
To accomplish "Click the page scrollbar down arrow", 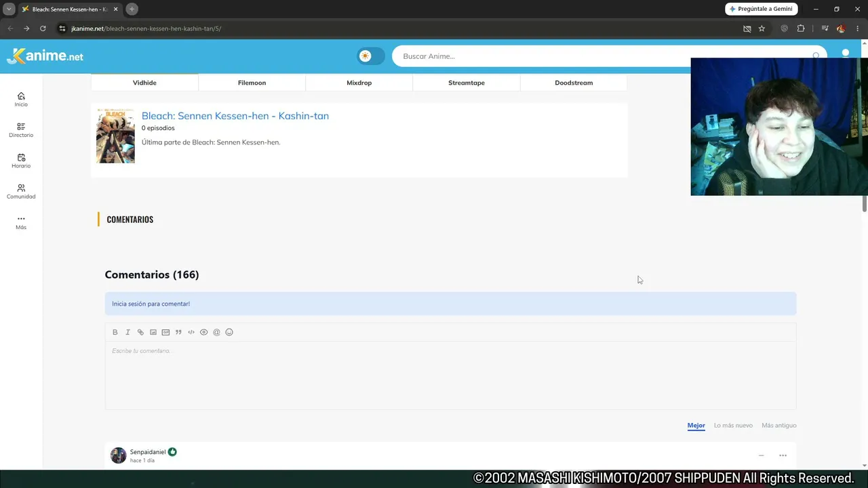I will [x=864, y=466].
